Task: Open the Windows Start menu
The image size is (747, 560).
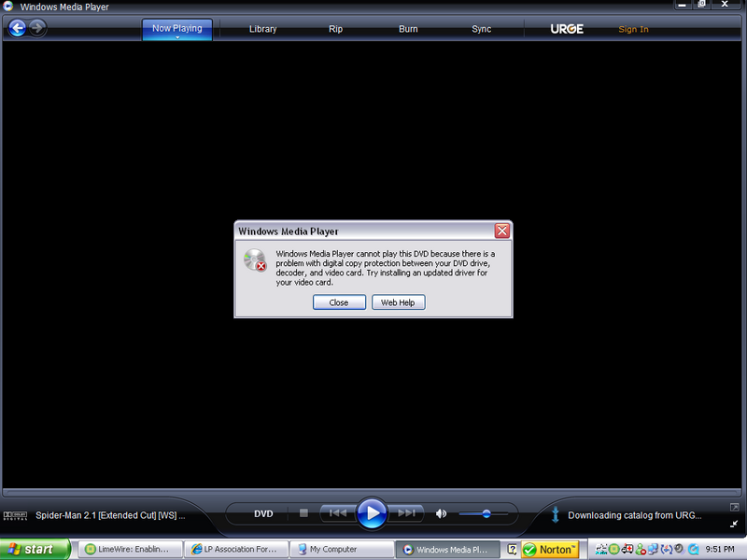Action: (35, 549)
